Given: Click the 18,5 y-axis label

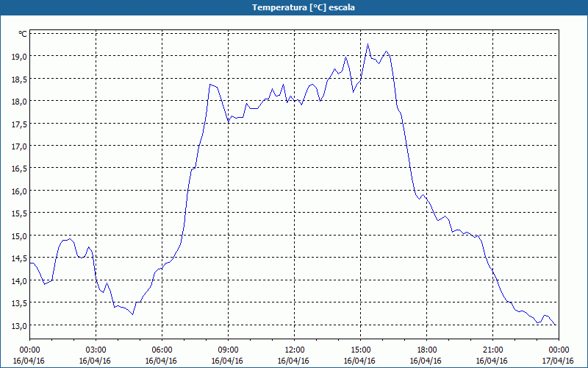Looking at the screenshot, I should coord(20,79).
